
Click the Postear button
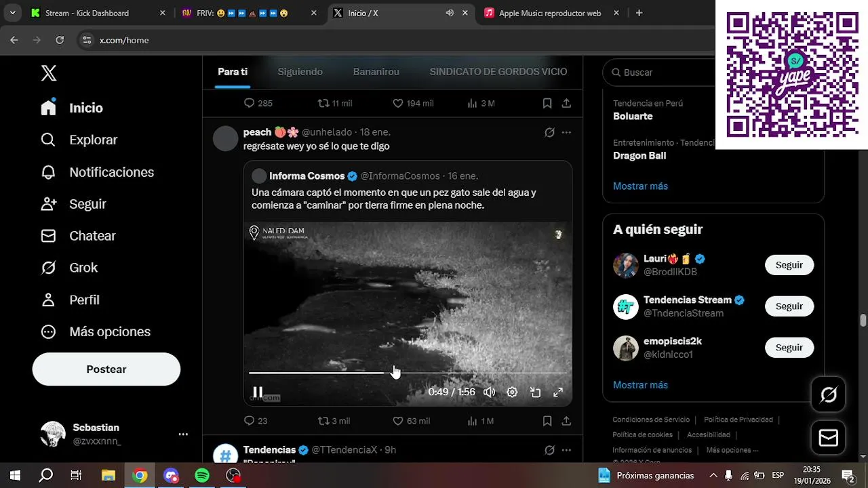106,369
